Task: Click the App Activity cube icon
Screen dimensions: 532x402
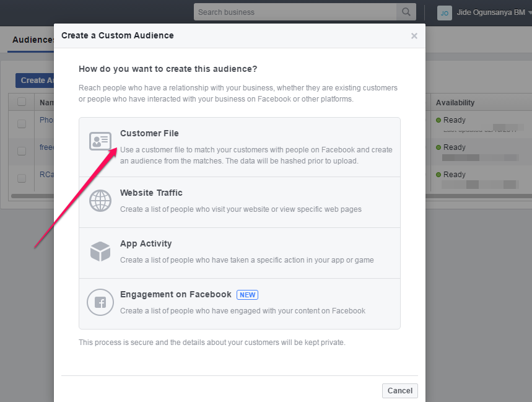Action: coord(100,251)
